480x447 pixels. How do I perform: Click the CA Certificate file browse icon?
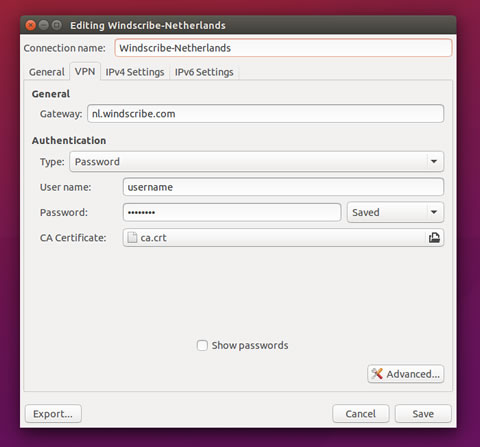[x=434, y=238]
